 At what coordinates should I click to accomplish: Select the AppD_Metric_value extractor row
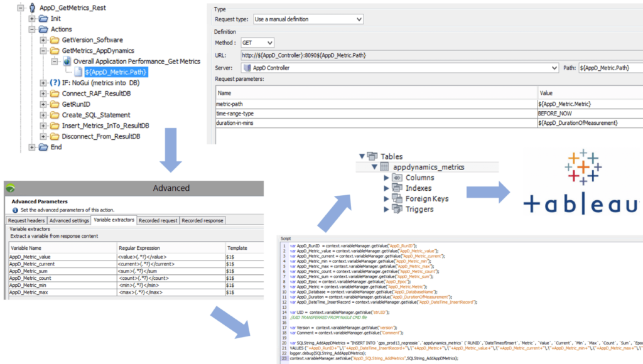136,257
